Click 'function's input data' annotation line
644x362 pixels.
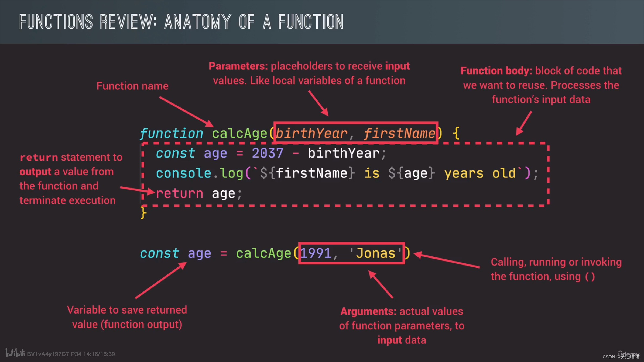[x=541, y=100]
